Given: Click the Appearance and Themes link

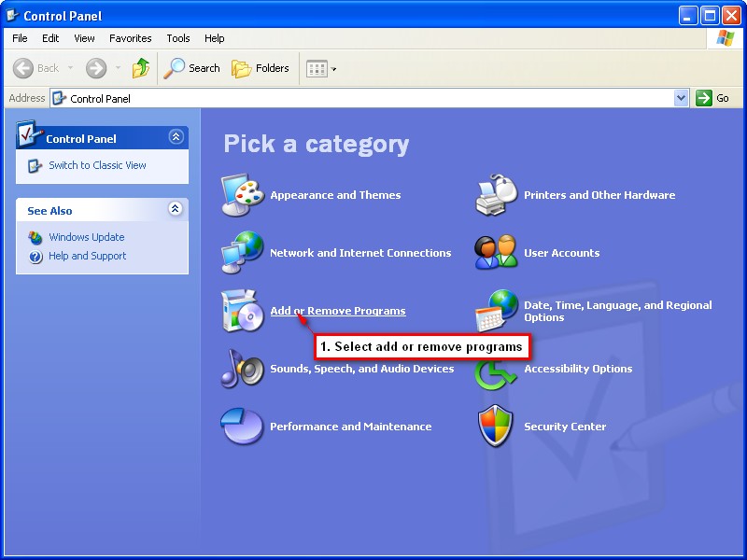Looking at the screenshot, I should [x=335, y=195].
